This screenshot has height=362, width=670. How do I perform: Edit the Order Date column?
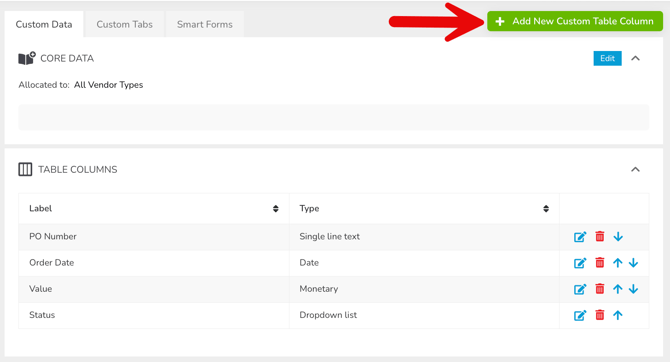580,263
